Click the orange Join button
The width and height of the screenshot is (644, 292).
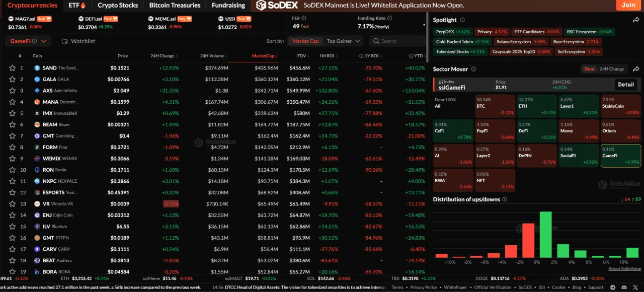pyautogui.click(x=628, y=5)
